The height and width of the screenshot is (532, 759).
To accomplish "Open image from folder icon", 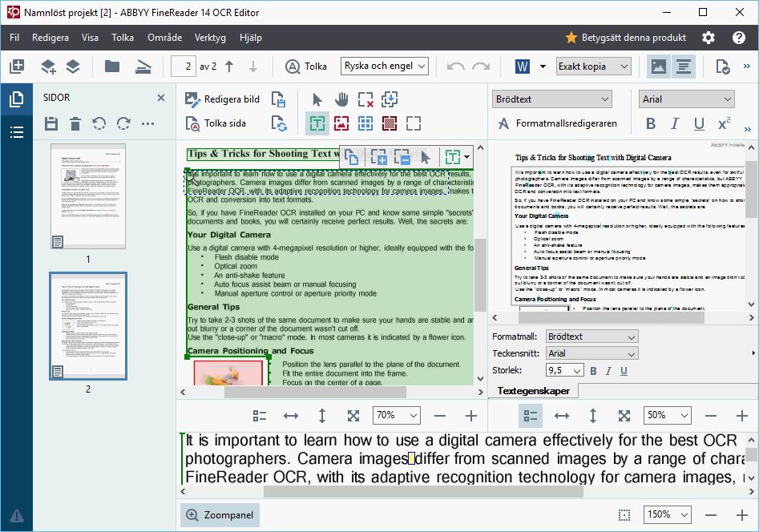I will 112,66.
